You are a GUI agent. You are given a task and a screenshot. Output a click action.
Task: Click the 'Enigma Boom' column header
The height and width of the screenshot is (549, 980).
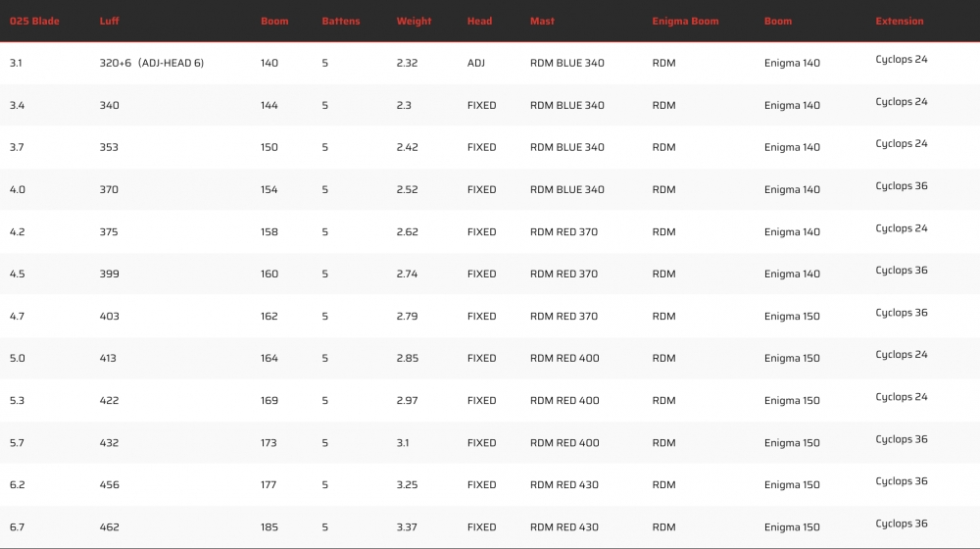[x=685, y=21]
